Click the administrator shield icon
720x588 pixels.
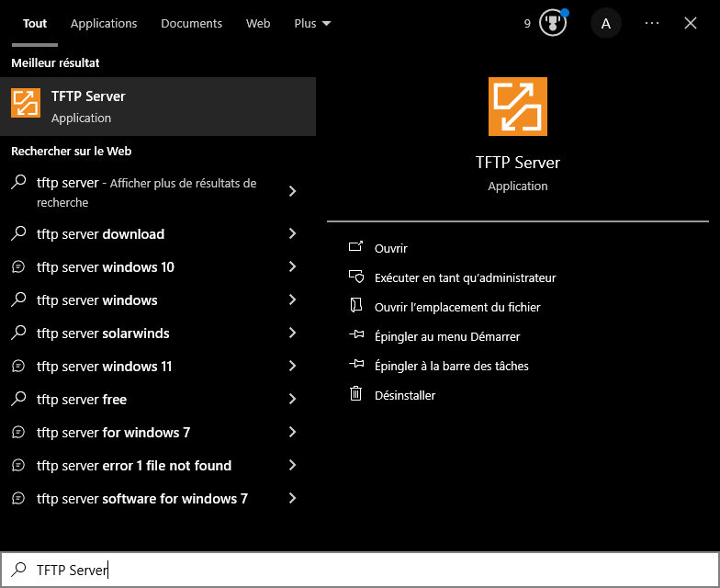[x=356, y=277]
